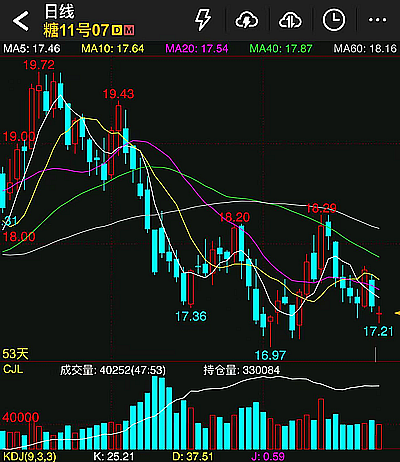This screenshot has width=400, height=462.
Task: Tap the cloud lightning alert icon
Action: (x=247, y=20)
